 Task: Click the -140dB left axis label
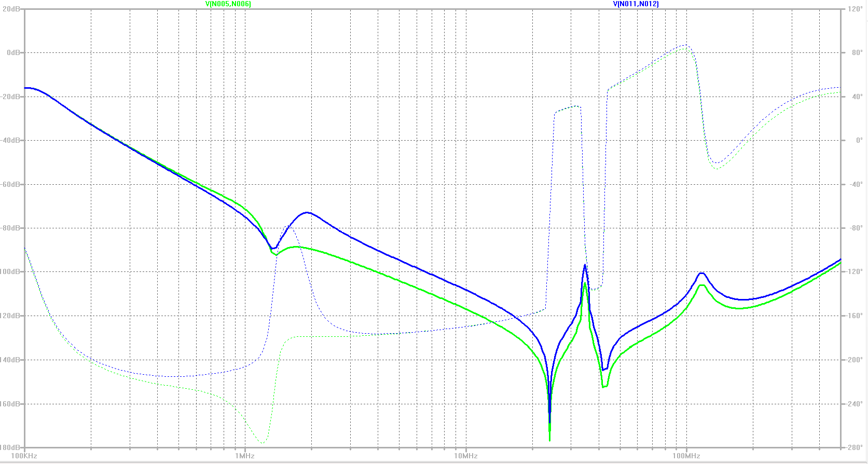tap(10, 360)
